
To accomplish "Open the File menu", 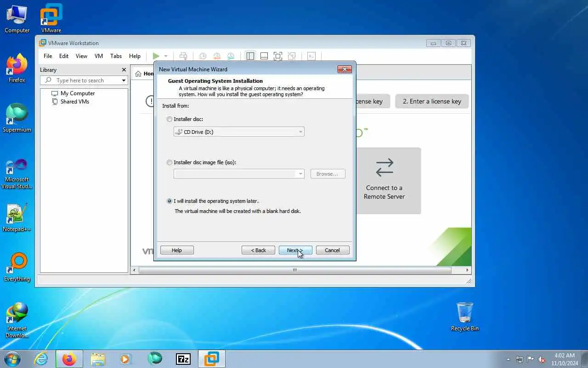I will pos(48,56).
